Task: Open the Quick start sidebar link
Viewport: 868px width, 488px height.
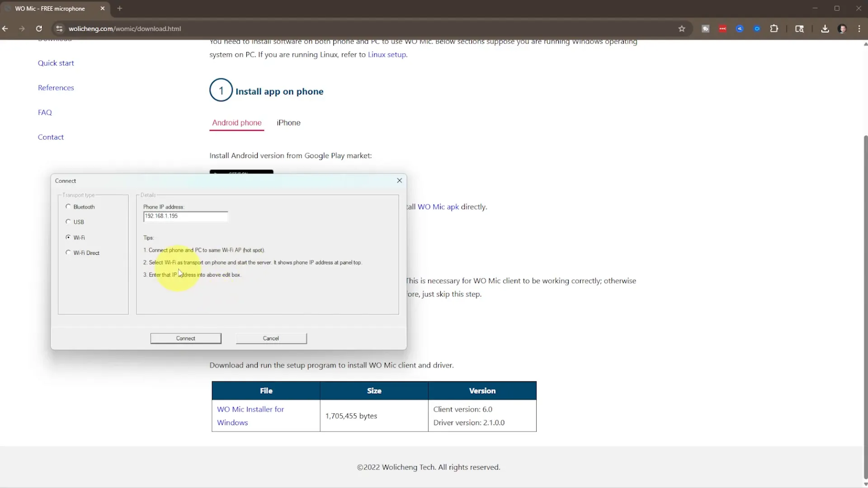Action: [56, 63]
